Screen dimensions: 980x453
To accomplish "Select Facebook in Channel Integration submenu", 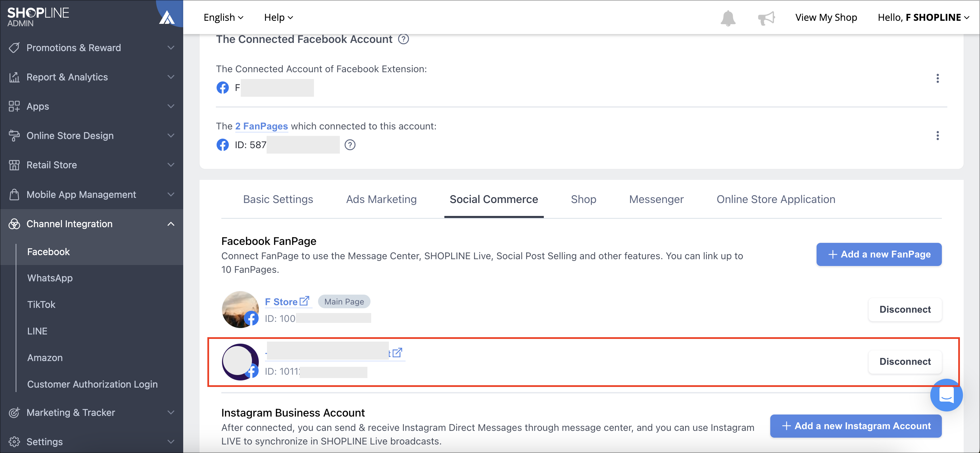I will pyautogui.click(x=48, y=252).
